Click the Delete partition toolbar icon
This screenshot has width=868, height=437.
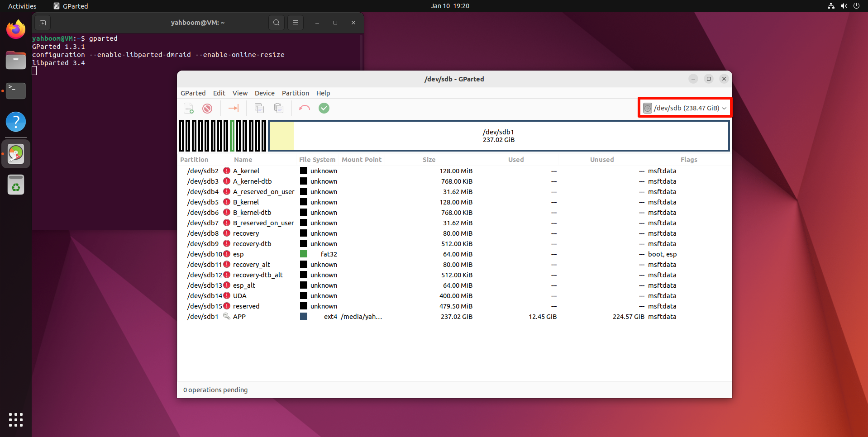point(207,109)
